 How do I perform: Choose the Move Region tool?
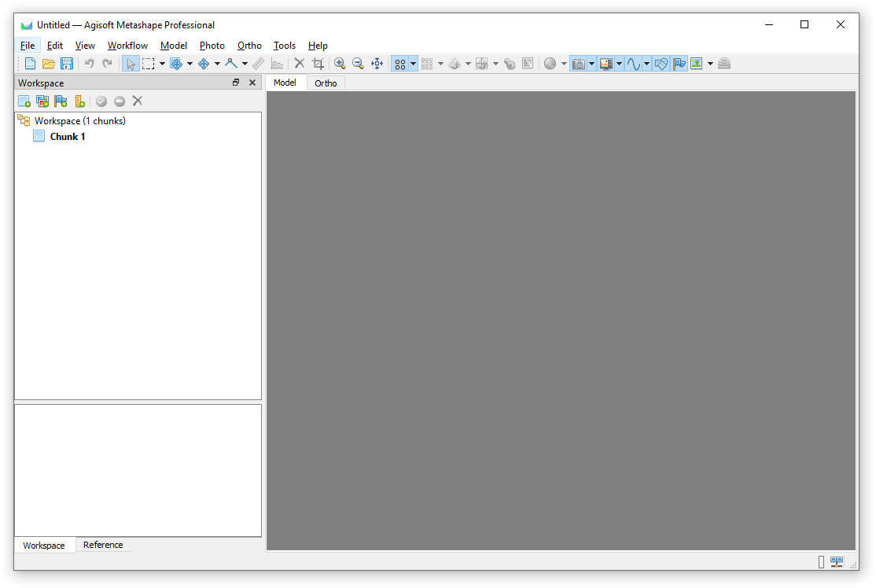point(176,64)
